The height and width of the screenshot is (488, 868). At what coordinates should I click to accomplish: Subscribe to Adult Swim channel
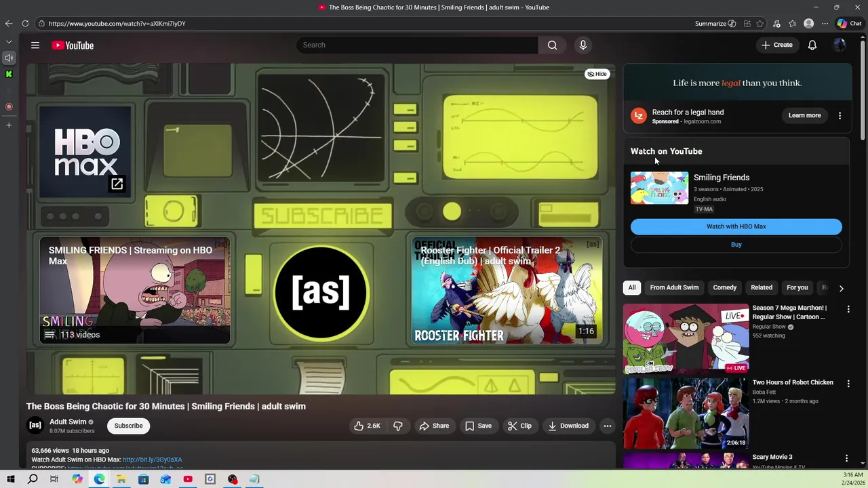[128, 426]
